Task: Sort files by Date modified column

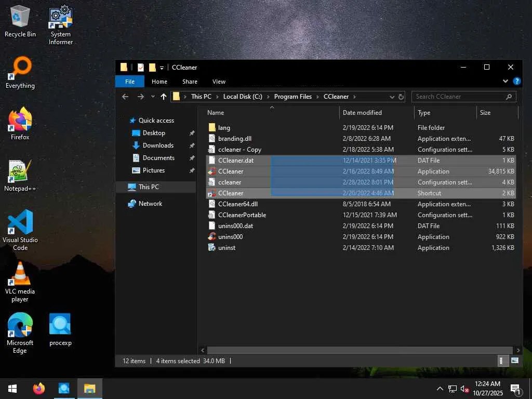Action: (377, 113)
